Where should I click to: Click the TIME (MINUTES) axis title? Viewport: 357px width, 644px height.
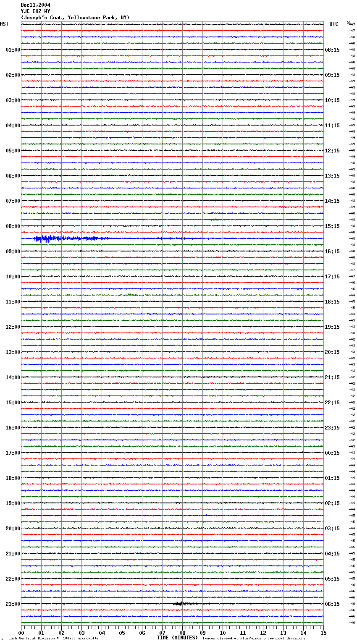tap(177, 638)
